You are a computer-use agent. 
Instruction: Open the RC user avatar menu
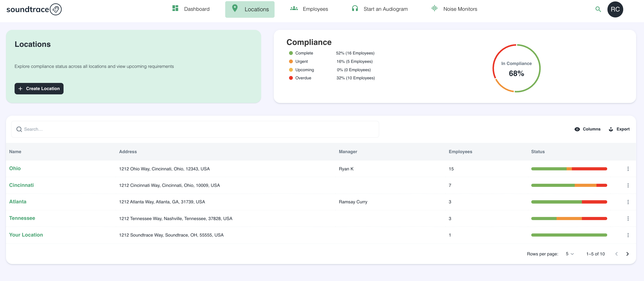click(x=615, y=9)
